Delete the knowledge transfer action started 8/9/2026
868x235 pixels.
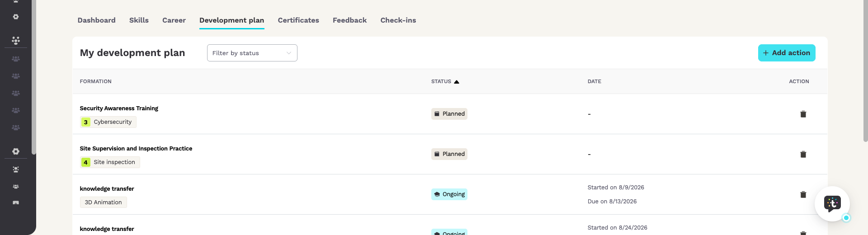(803, 194)
